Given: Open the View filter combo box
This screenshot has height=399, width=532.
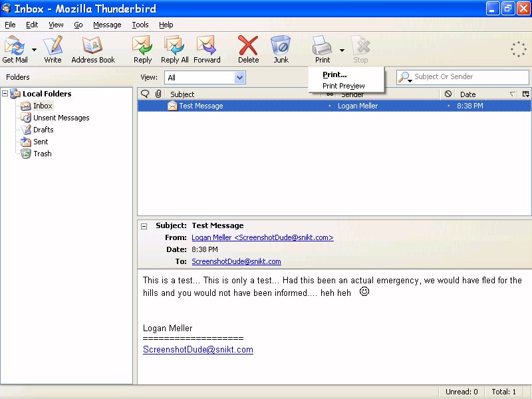Looking at the screenshot, I should click(205, 77).
